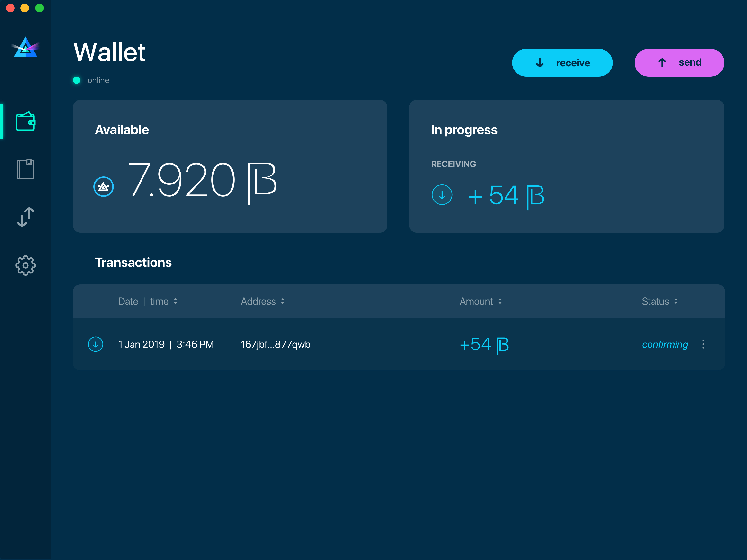Click the Beam coin icon beside balance

click(x=103, y=187)
